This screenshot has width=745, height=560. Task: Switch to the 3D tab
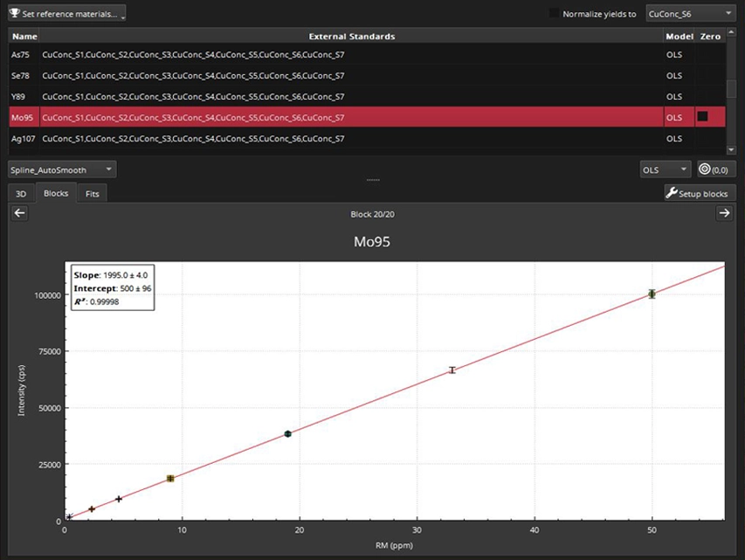click(20, 193)
